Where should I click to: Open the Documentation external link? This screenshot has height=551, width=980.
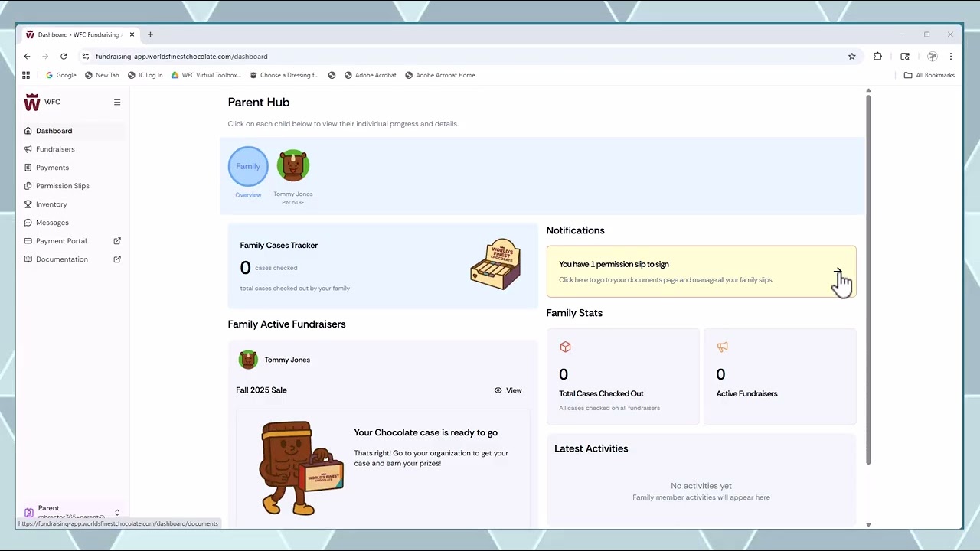[x=73, y=259]
